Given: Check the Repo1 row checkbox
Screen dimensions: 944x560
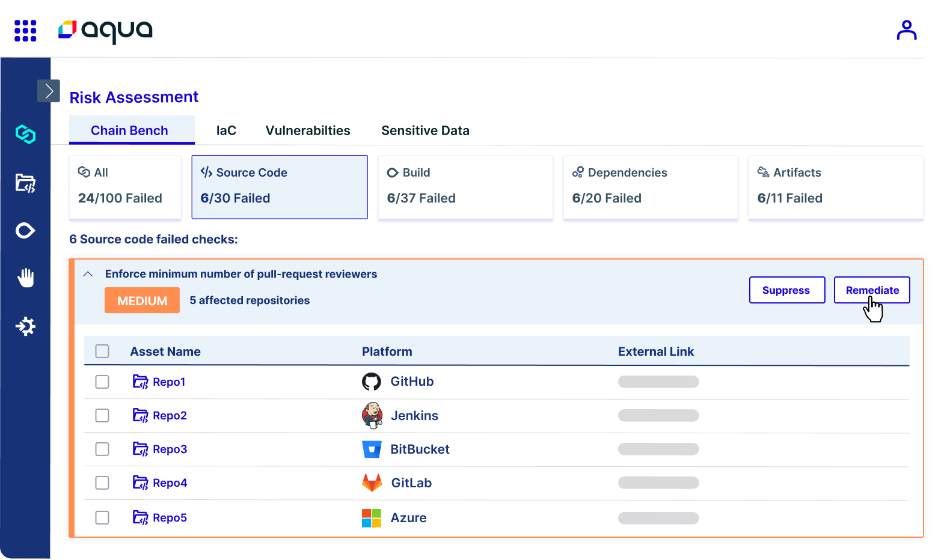Looking at the screenshot, I should point(102,382).
